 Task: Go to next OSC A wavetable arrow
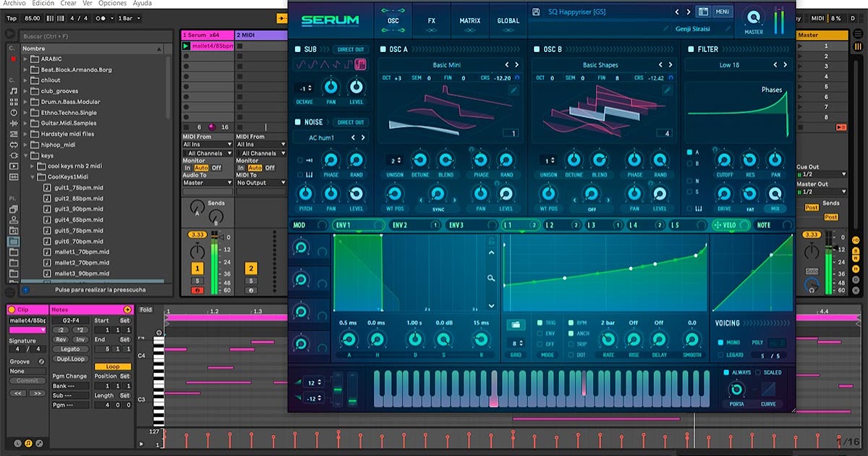coord(517,65)
